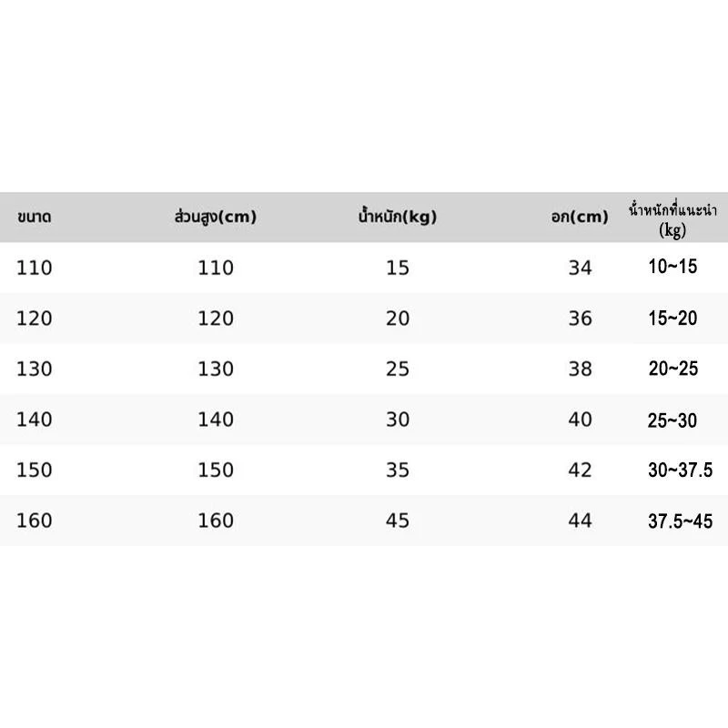Screen dimensions: 728x728
Task: Select size 140 in the size column
Action: tap(35, 420)
